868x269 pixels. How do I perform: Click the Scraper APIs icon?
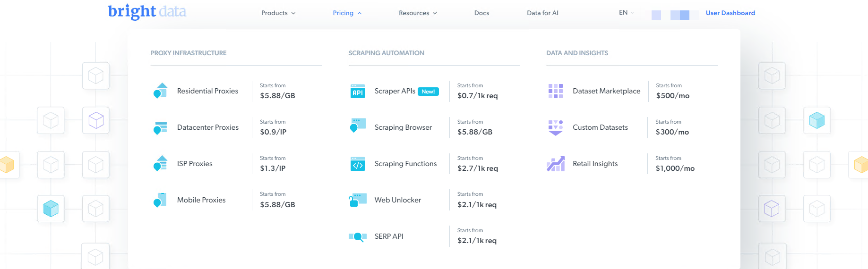coord(358,91)
